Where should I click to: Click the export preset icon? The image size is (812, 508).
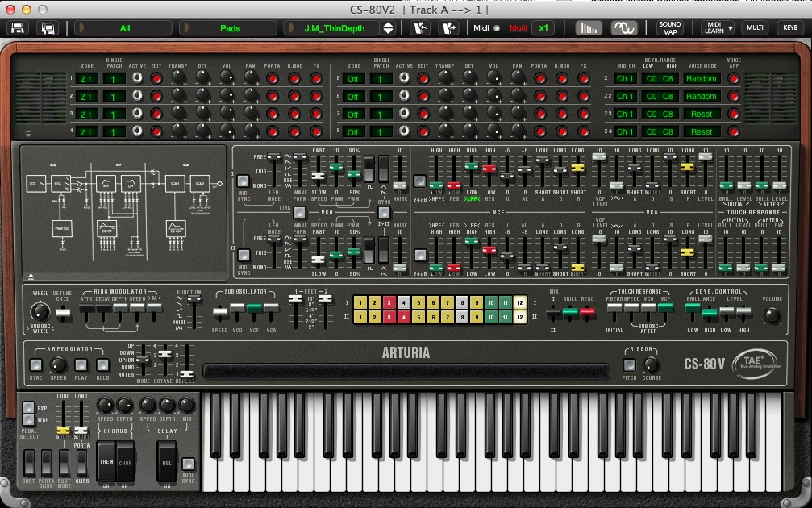[x=448, y=28]
